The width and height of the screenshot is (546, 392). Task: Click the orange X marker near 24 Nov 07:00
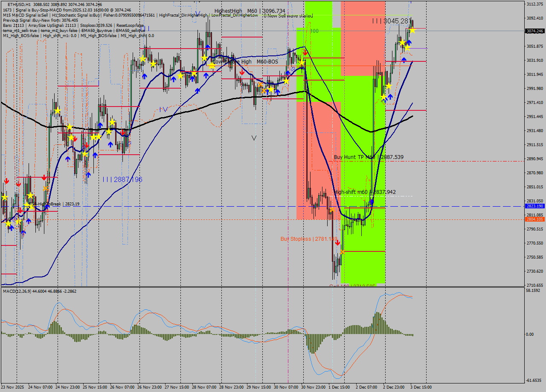pyautogui.click(x=46, y=188)
